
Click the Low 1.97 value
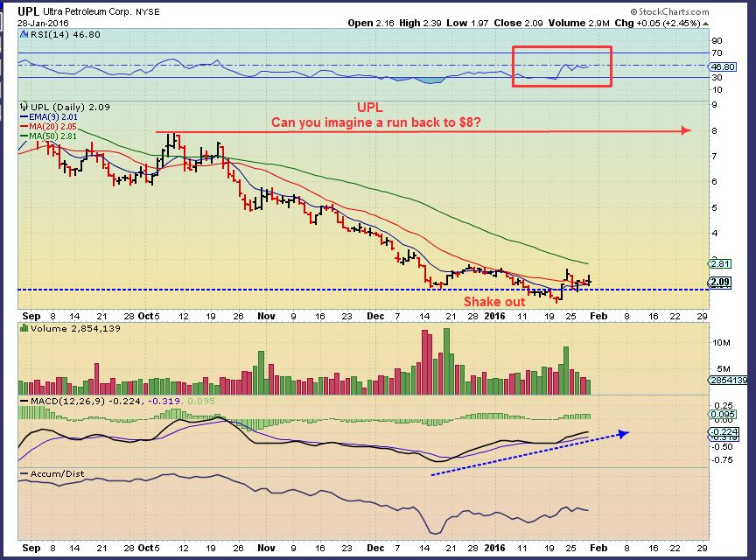point(467,23)
